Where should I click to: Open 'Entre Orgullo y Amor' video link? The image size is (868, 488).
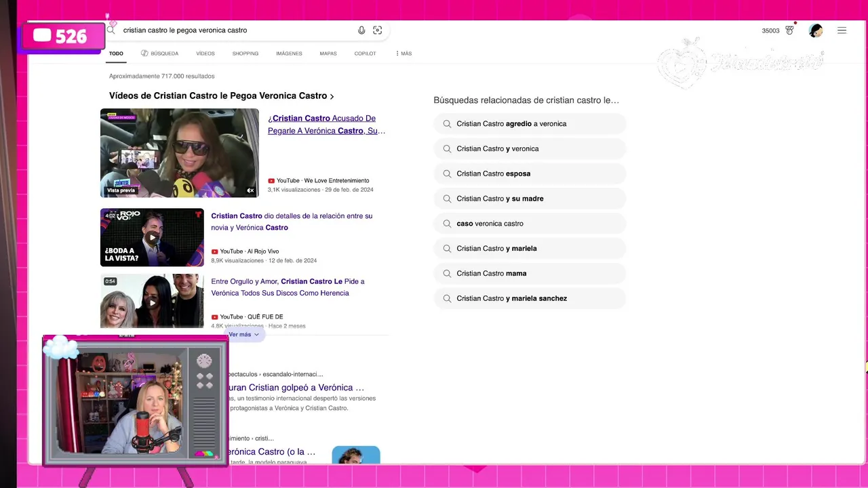(288, 287)
